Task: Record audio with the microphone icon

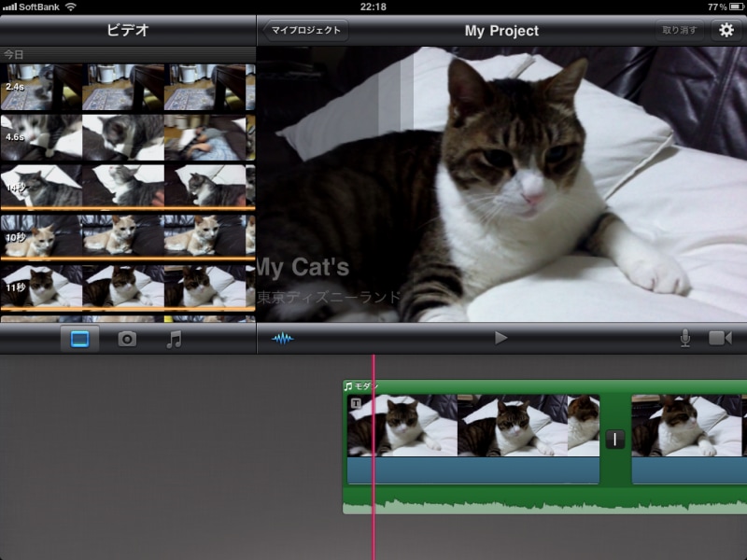Action: 685,338
